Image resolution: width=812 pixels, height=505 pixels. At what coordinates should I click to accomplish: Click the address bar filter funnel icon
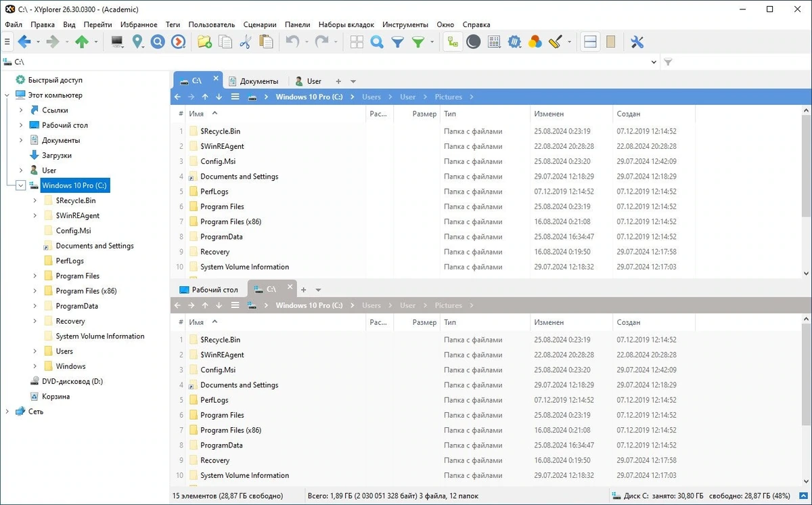(668, 62)
